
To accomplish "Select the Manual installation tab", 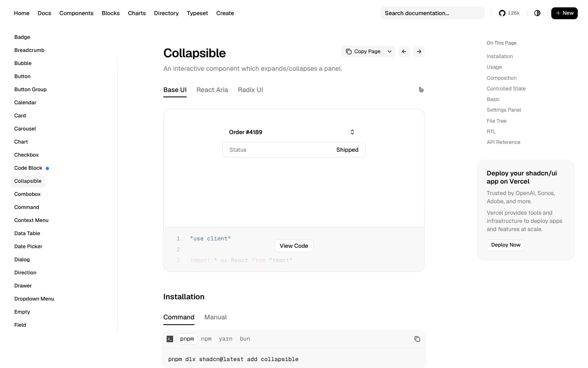I will coord(216,317).
